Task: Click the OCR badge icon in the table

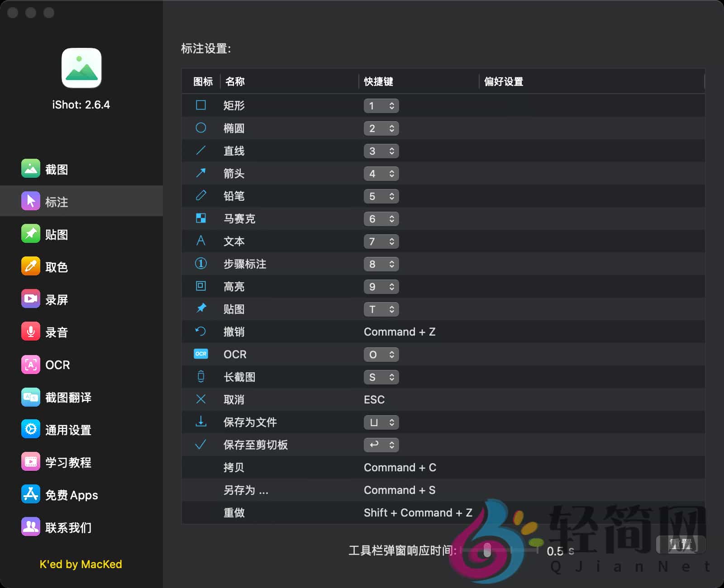Action: (200, 354)
